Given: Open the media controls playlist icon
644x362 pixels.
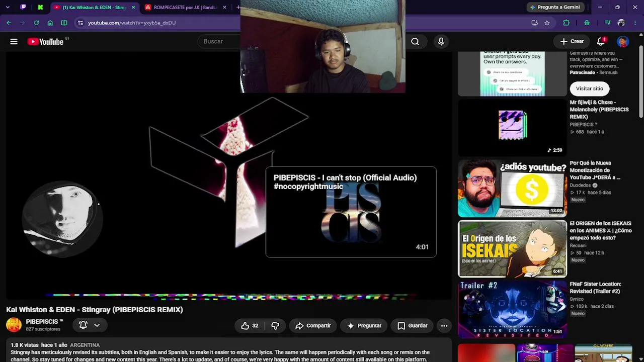Looking at the screenshot, I should tap(608, 23).
